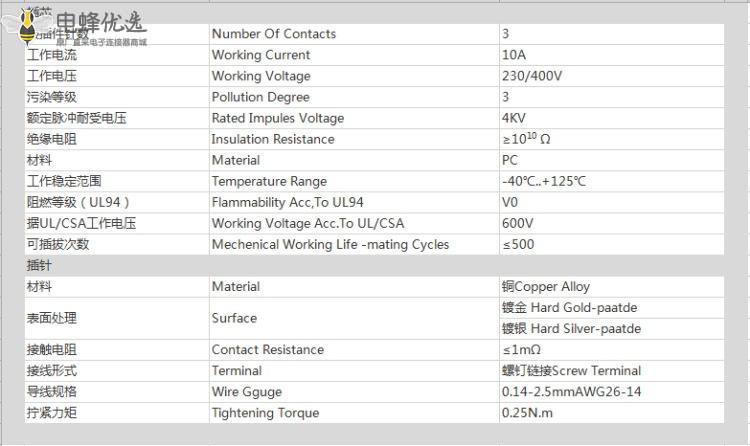The width and height of the screenshot is (750, 446).
Task: Select the Pollution Degree cell
Action: point(259,97)
